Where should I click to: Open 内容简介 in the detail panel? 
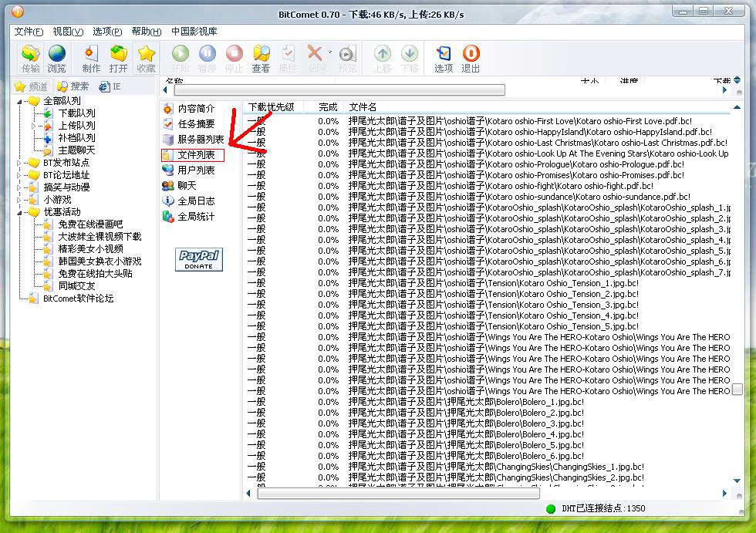(x=189, y=109)
